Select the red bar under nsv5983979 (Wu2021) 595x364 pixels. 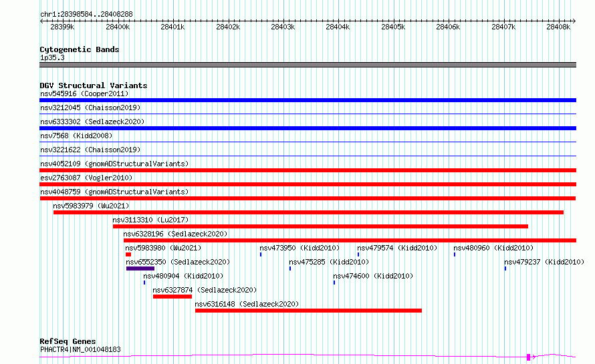point(308,212)
